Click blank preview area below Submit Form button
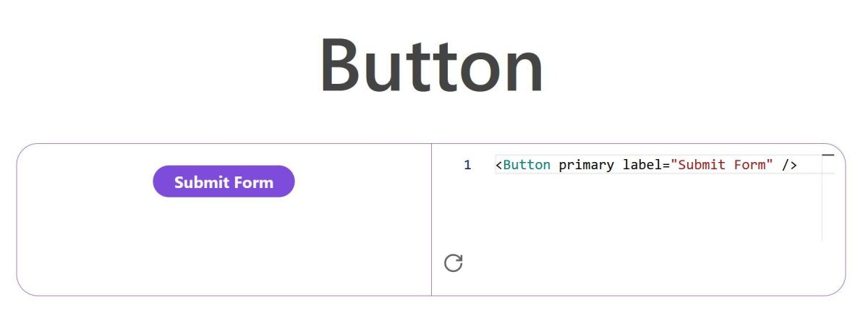 point(224,246)
